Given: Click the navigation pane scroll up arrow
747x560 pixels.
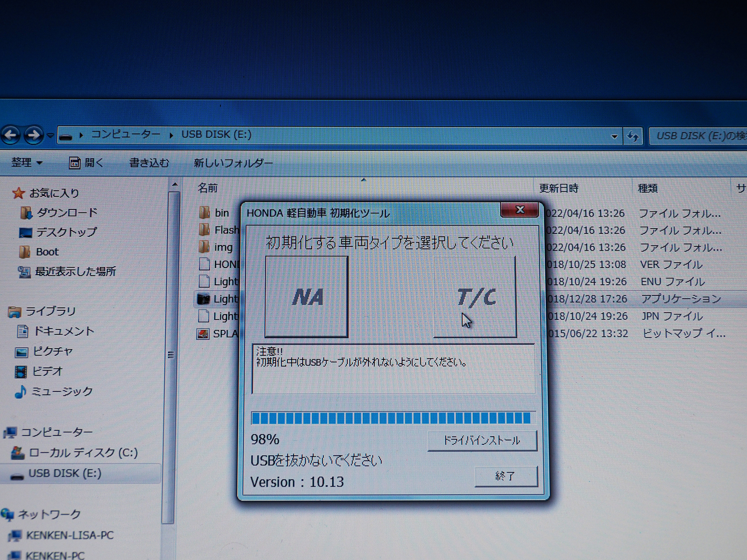Looking at the screenshot, I should click(x=174, y=184).
